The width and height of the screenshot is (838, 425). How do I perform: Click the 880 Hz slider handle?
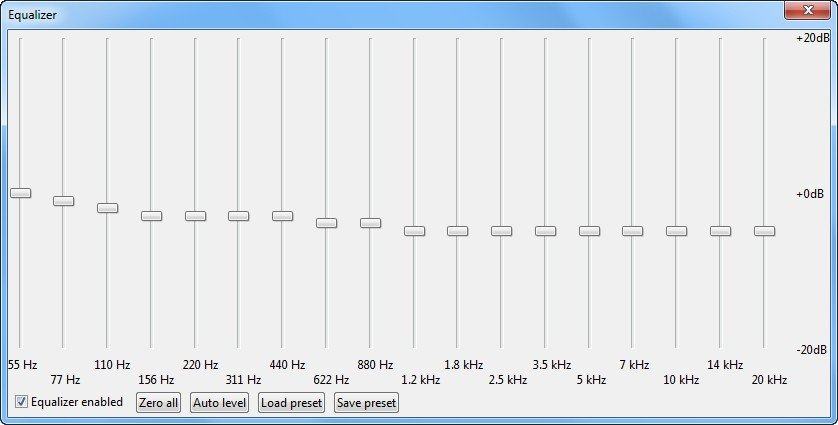(370, 223)
